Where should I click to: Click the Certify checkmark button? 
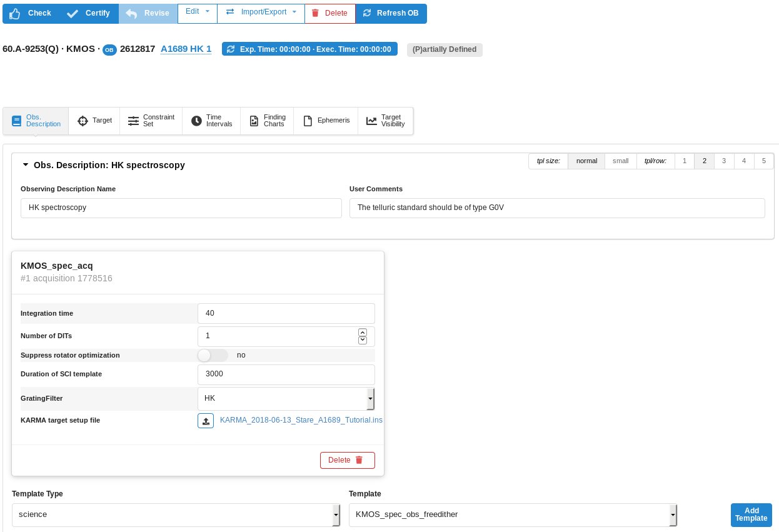click(x=89, y=13)
